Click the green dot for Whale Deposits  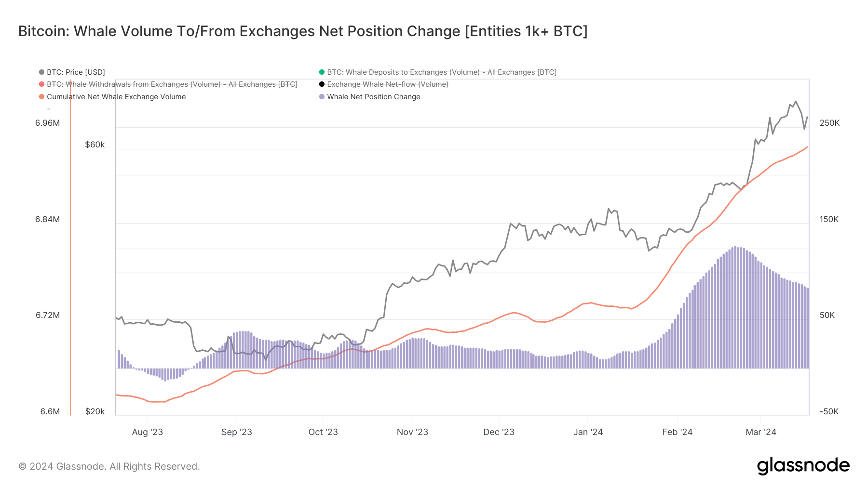(x=322, y=72)
